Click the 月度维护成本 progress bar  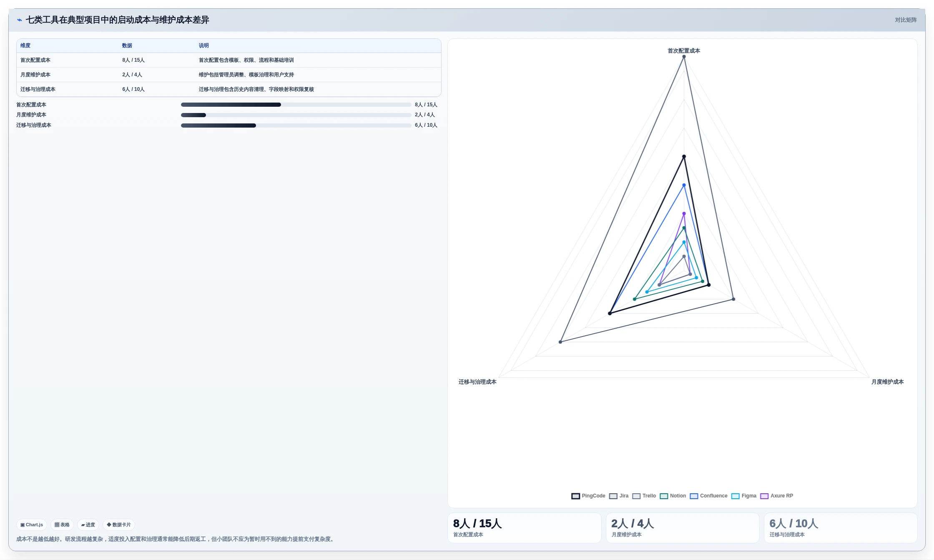pyautogui.click(x=296, y=115)
